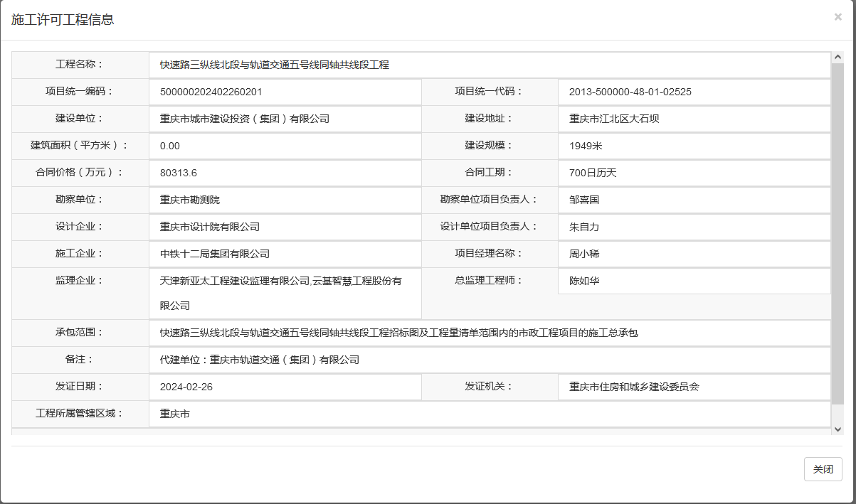Click the 发证机关： label

(490, 386)
